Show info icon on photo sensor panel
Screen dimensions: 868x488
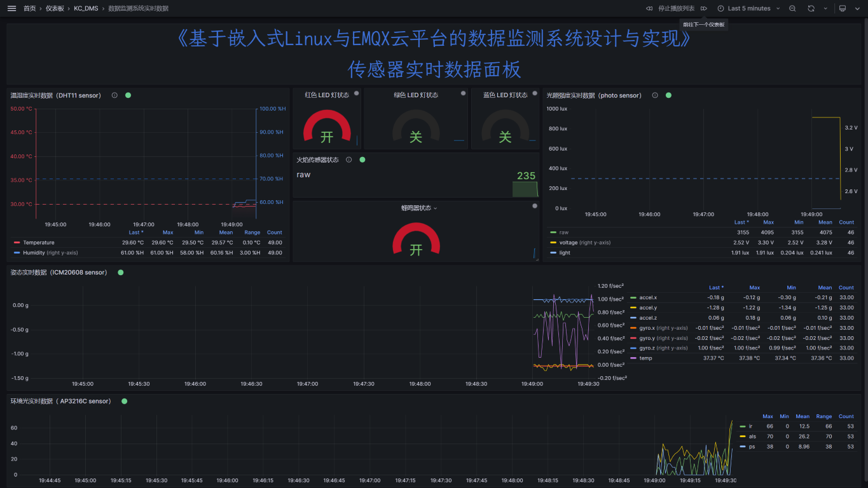point(655,95)
